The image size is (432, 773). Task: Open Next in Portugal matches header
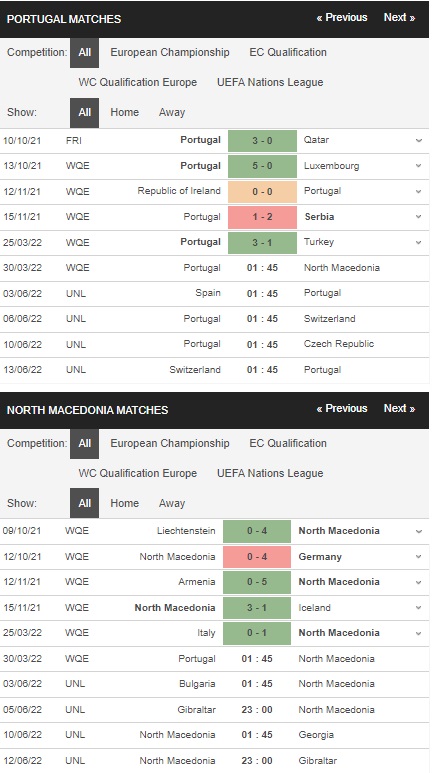pyautogui.click(x=399, y=17)
